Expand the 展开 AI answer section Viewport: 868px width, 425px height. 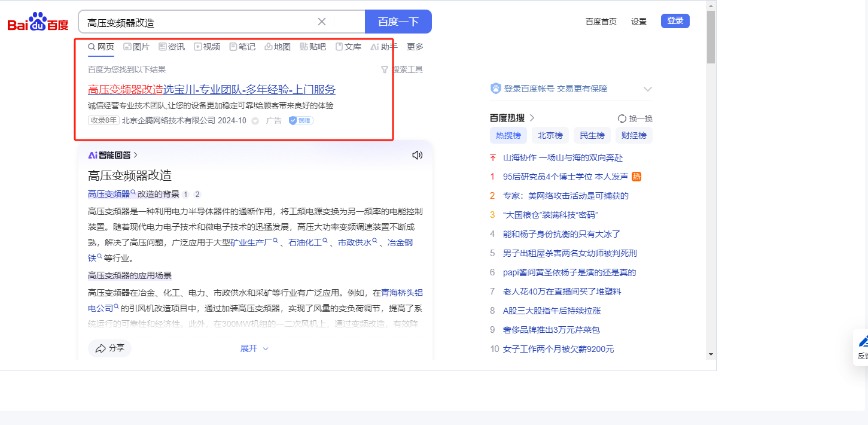tap(254, 348)
